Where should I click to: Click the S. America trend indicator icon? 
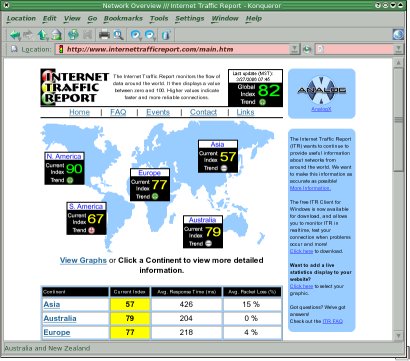[92, 230]
